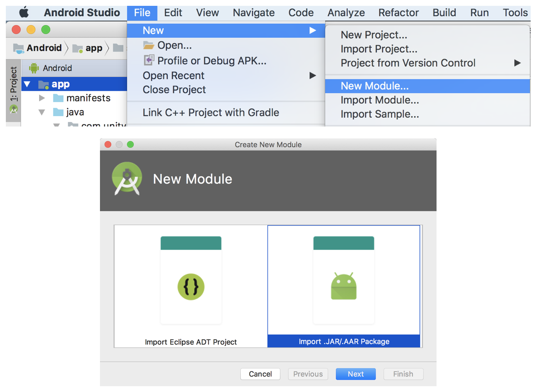
Task: Select the Import .JAR/.AAR Package tile
Action: [344, 286]
